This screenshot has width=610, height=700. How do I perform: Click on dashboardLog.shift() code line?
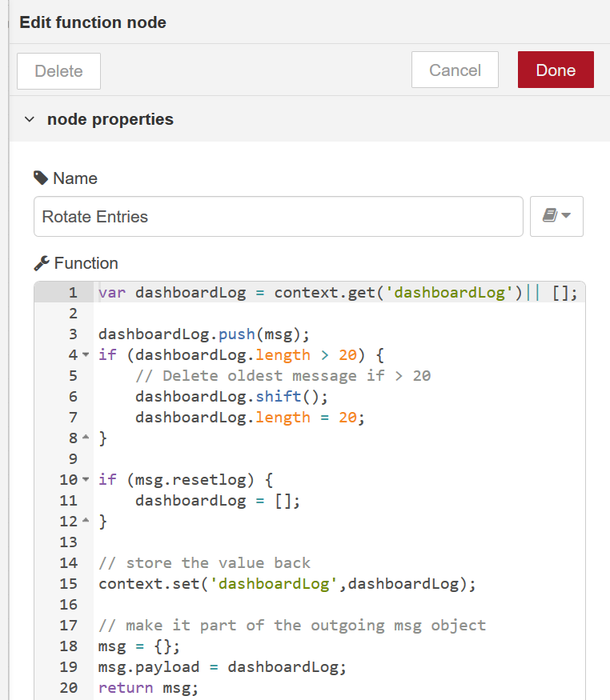point(231,397)
